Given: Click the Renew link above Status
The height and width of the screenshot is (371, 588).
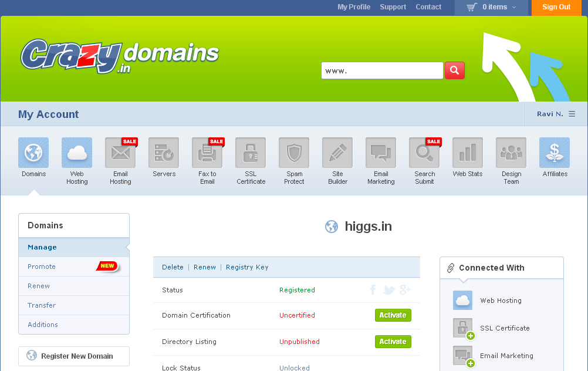Looking at the screenshot, I should tap(205, 267).
